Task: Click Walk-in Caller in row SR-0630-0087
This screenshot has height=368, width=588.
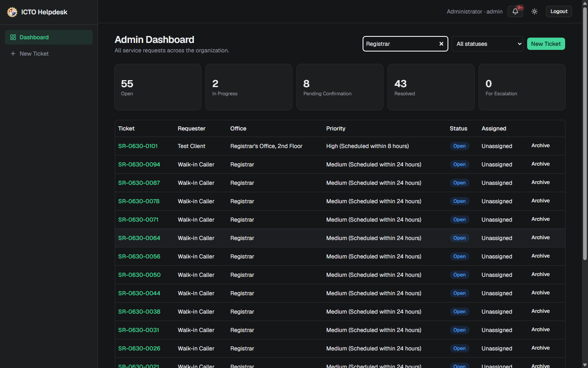Action: [196, 183]
